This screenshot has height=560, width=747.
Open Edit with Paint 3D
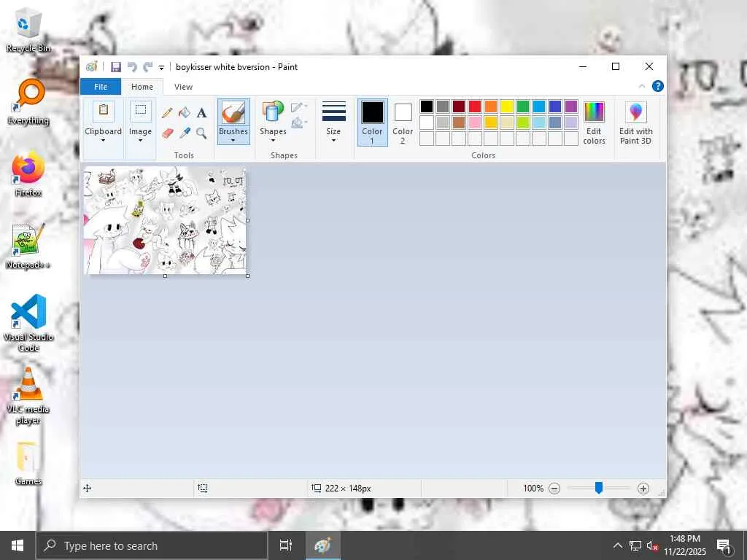point(636,122)
